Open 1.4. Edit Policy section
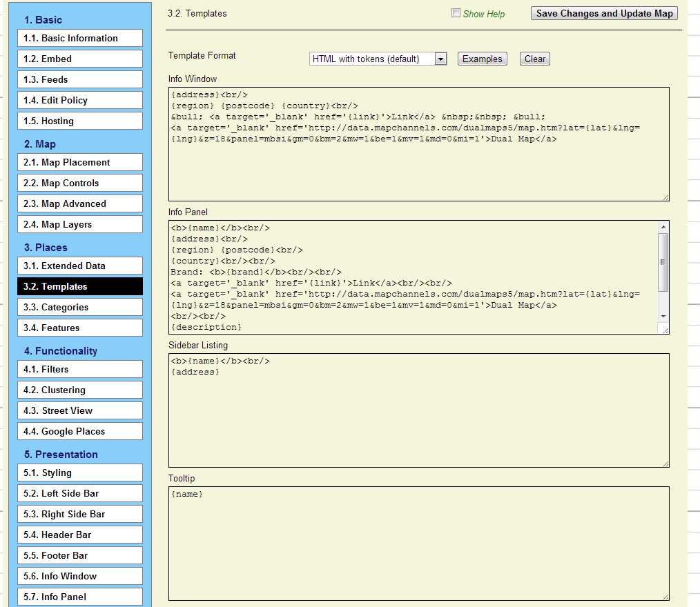 pos(80,100)
